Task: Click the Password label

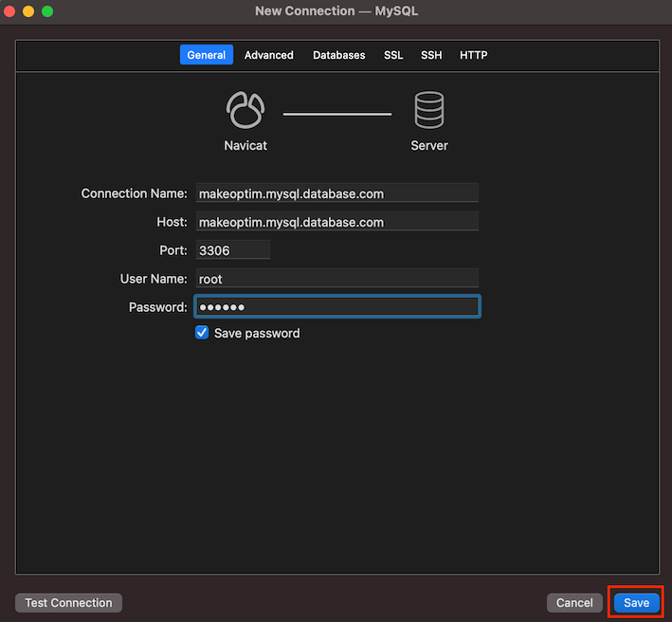Action: pos(158,307)
